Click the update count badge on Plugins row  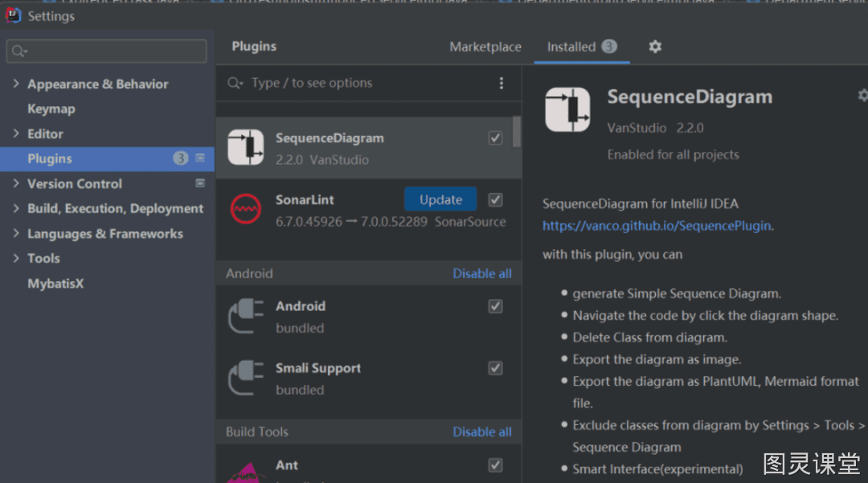coord(181,158)
